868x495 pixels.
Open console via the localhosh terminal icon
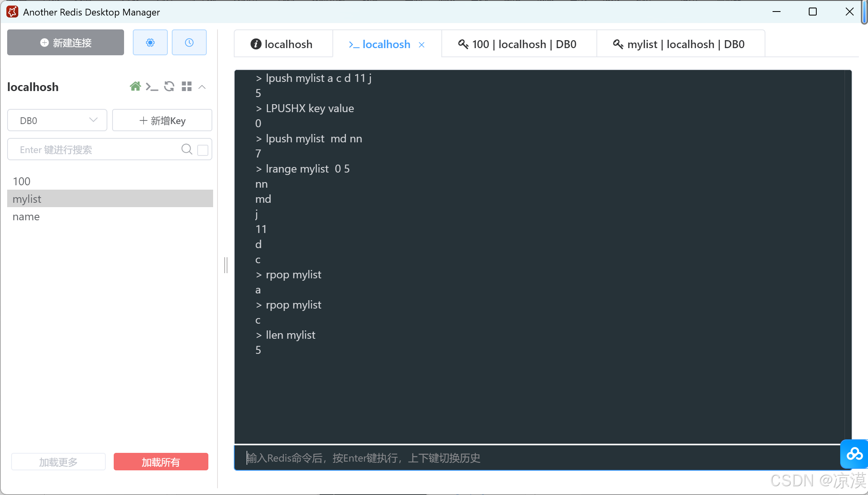[x=152, y=86]
